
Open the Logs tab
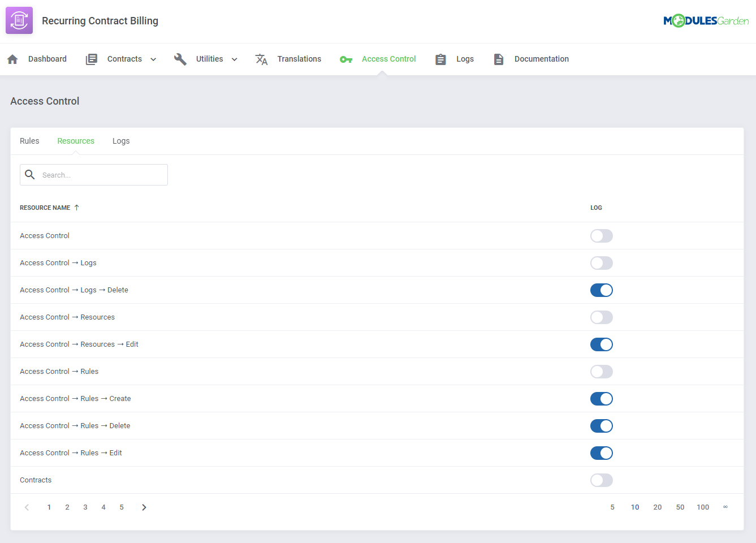click(x=121, y=140)
